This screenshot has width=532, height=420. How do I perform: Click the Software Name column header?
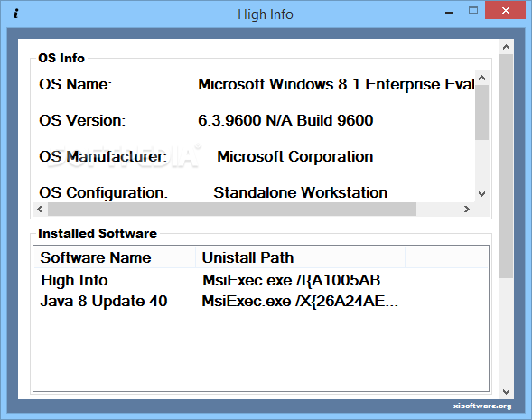[x=115, y=257]
